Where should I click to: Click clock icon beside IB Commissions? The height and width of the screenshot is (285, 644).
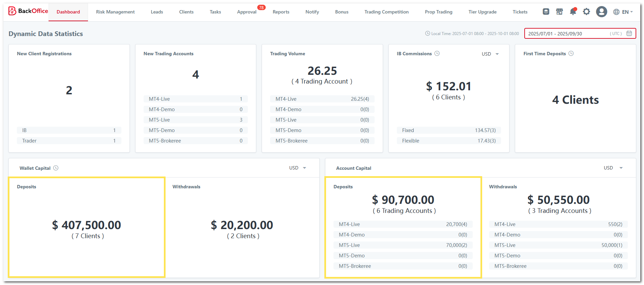coord(437,54)
